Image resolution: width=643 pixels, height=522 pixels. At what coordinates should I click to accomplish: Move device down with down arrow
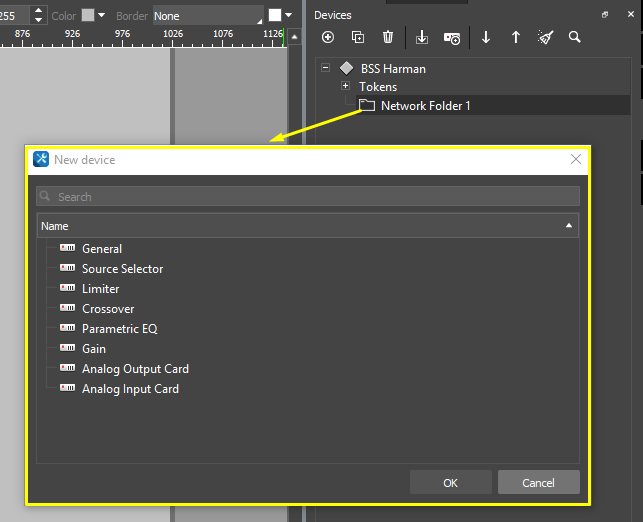click(x=486, y=37)
